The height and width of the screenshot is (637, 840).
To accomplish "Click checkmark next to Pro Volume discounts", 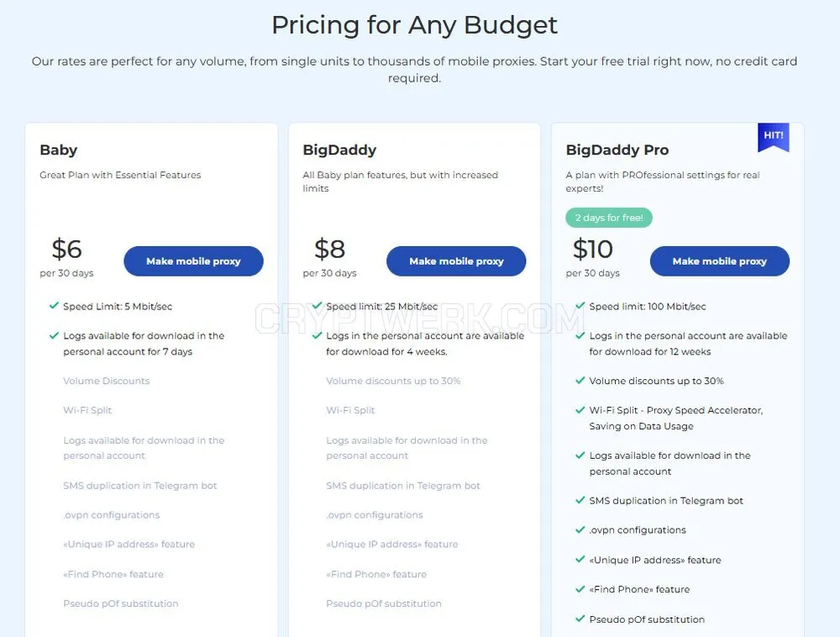I will click(580, 381).
